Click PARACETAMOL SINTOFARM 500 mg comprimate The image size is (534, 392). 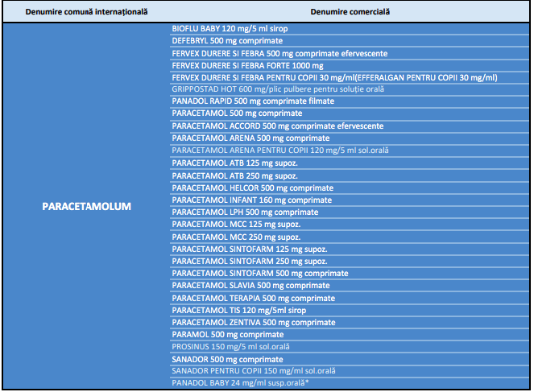[350, 273]
